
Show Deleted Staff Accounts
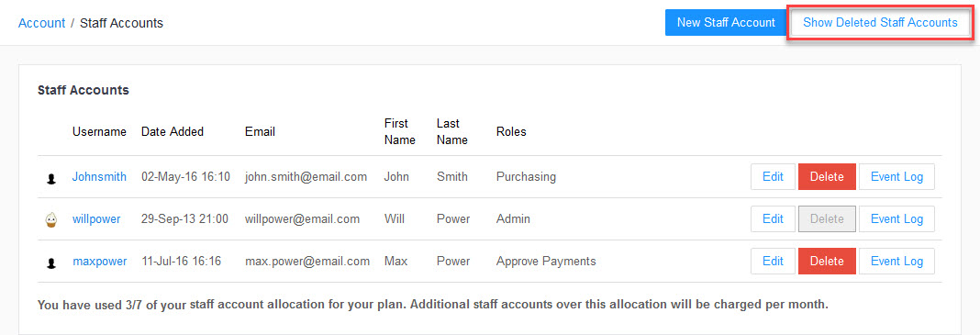point(880,23)
